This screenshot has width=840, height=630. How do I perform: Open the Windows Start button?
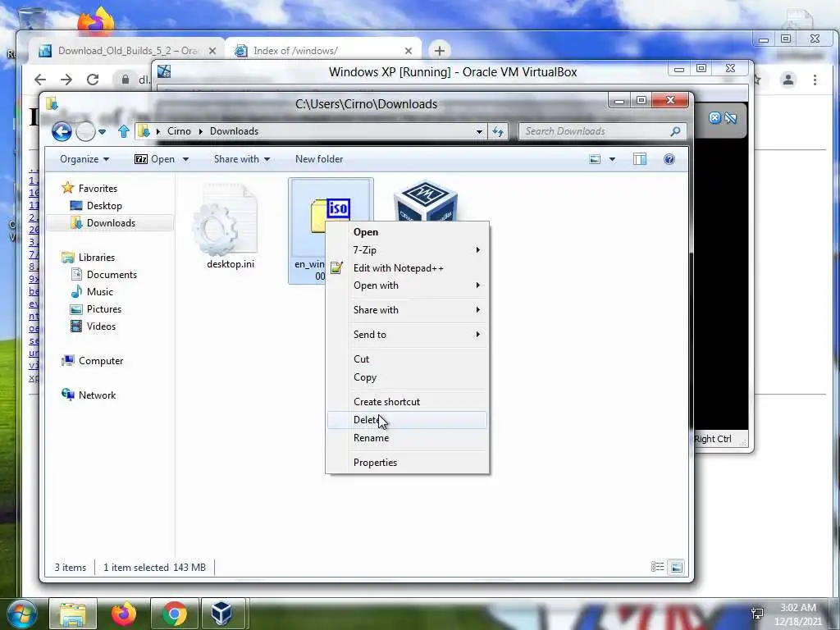[x=22, y=614]
